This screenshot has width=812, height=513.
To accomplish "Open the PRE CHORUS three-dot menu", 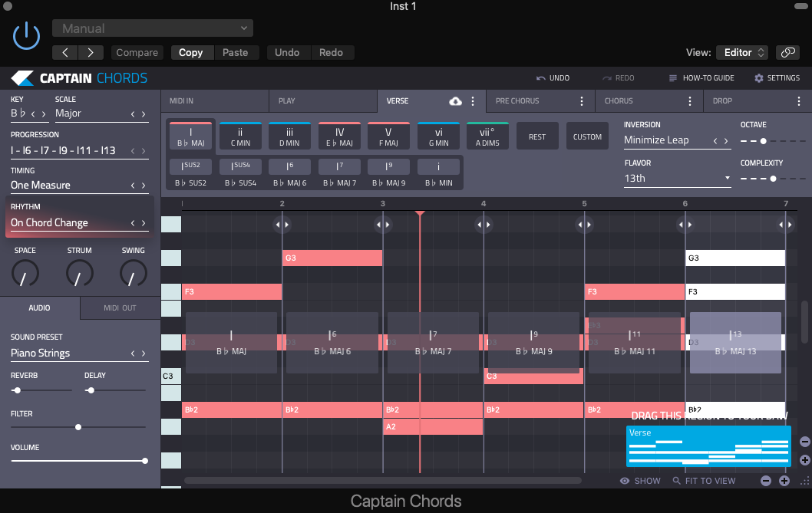I will pos(582,101).
